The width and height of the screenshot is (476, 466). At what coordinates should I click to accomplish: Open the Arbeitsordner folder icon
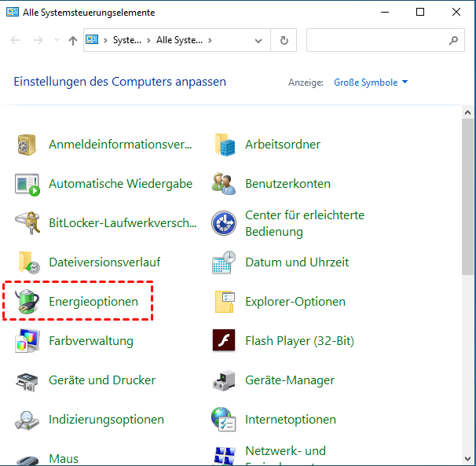tap(225, 145)
